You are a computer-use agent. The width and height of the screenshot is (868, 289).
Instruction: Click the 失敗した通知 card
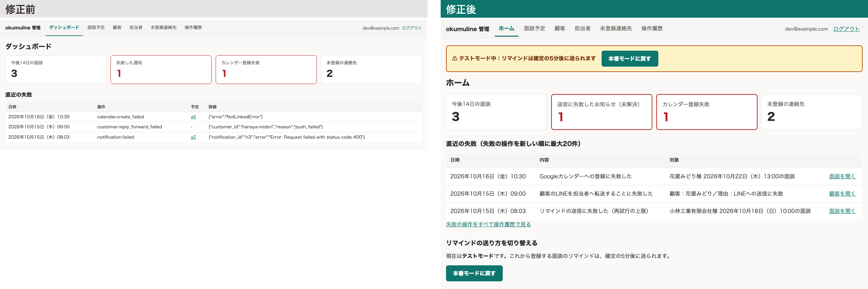coord(161,70)
